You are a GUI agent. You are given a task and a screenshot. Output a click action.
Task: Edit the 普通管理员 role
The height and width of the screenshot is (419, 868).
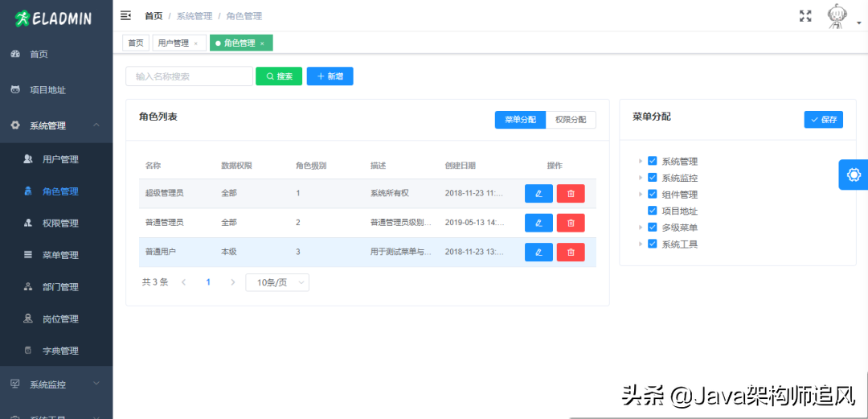point(538,223)
